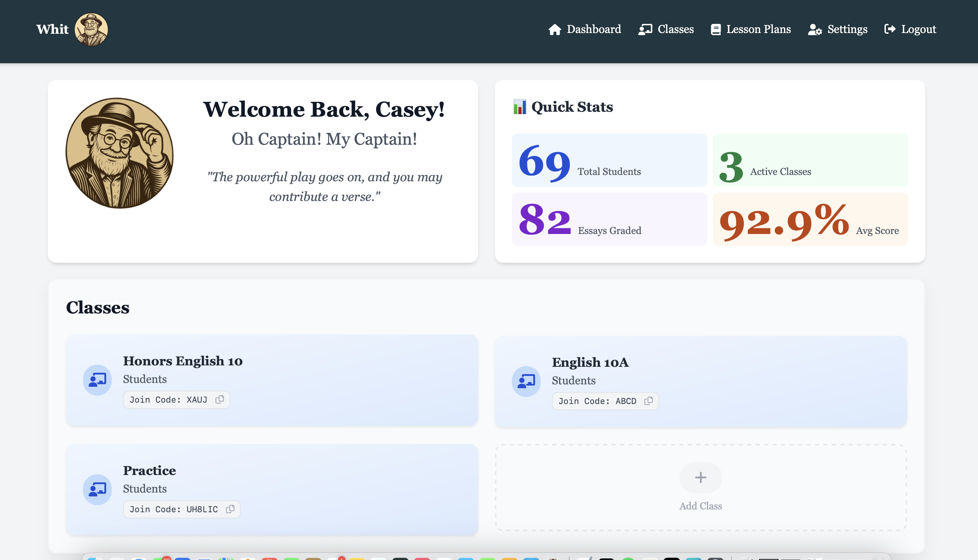Copy the XAUJ join code icon
The width and height of the screenshot is (978, 560).
pos(220,399)
